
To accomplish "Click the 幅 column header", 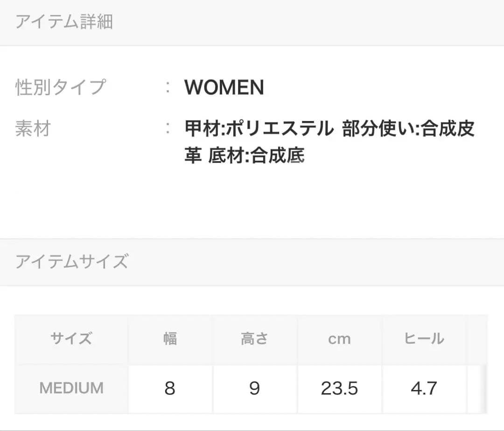I will tap(170, 339).
